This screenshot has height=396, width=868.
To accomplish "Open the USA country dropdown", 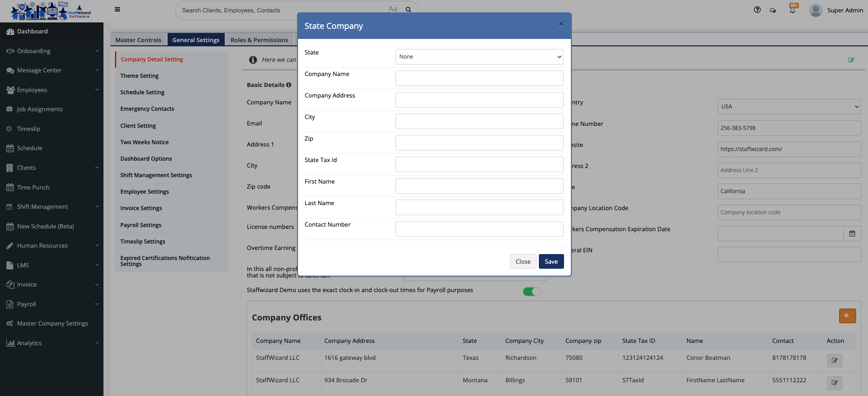I will (789, 107).
